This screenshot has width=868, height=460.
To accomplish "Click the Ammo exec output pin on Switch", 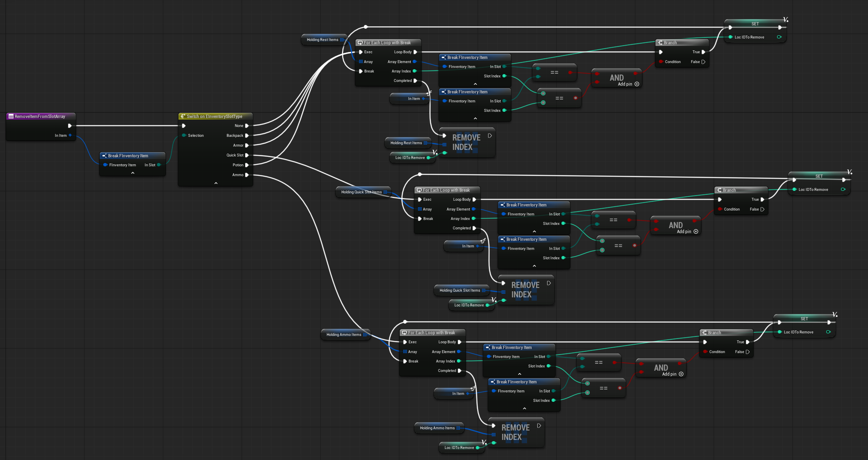I will click(x=247, y=175).
